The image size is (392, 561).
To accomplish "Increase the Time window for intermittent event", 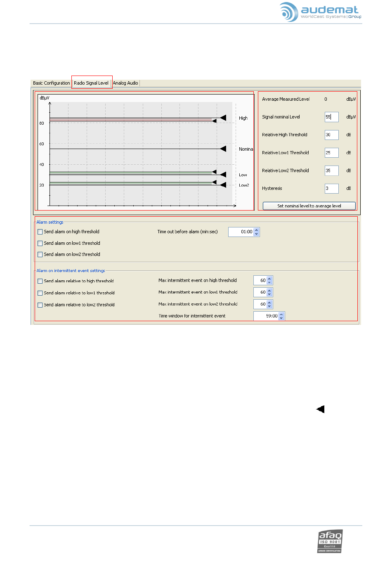I will click(x=281, y=314).
